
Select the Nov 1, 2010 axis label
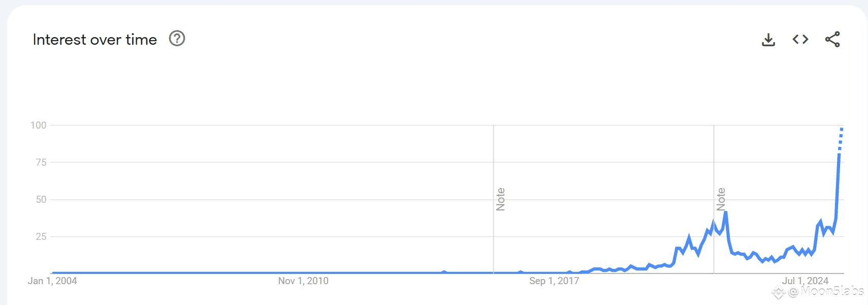pos(303,281)
